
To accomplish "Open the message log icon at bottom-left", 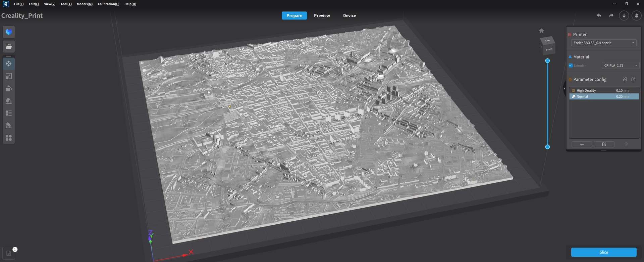I will [x=9, y=253].
